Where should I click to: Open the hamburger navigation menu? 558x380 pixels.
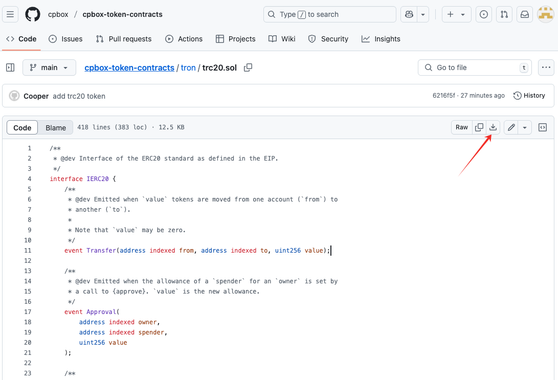coord(10,14)
